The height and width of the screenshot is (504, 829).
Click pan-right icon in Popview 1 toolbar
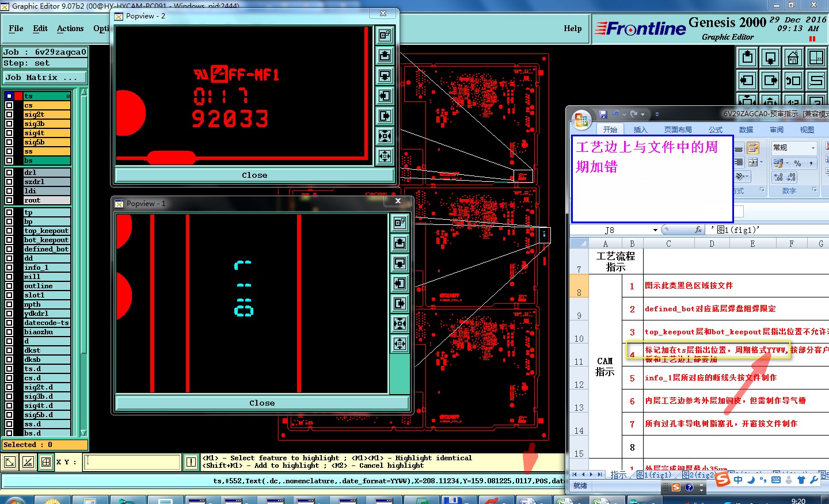click(x=400, y=303)
